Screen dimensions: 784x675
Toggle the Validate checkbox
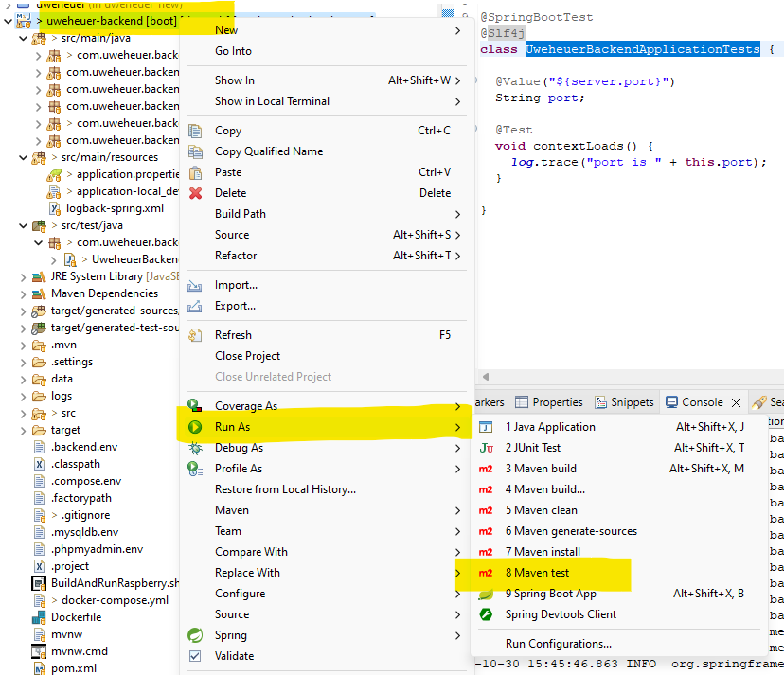point(196,655)
